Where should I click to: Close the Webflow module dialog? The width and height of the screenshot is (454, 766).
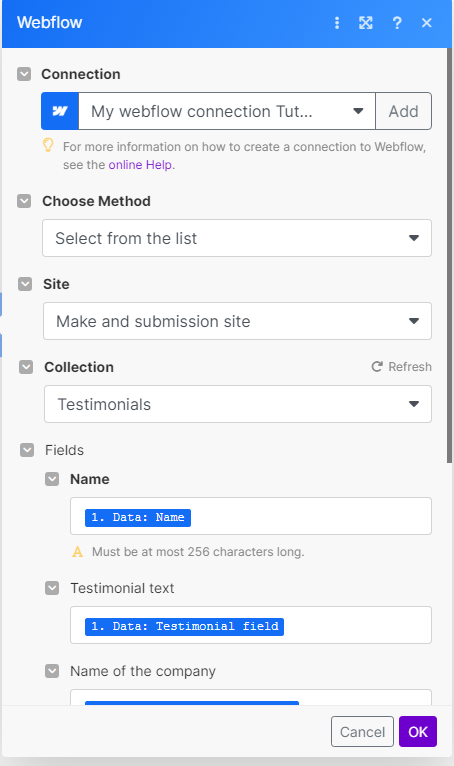point(427,22)
